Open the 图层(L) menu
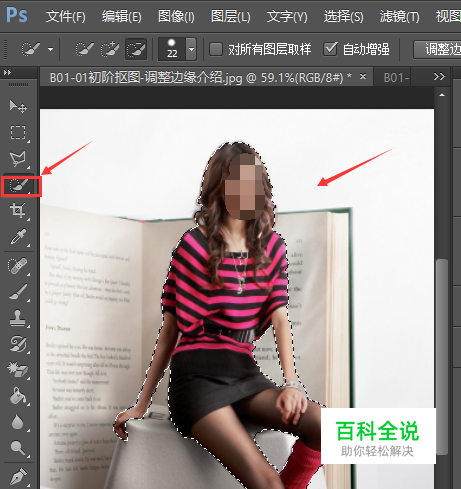The image size is (461, 489). (230, 16)
